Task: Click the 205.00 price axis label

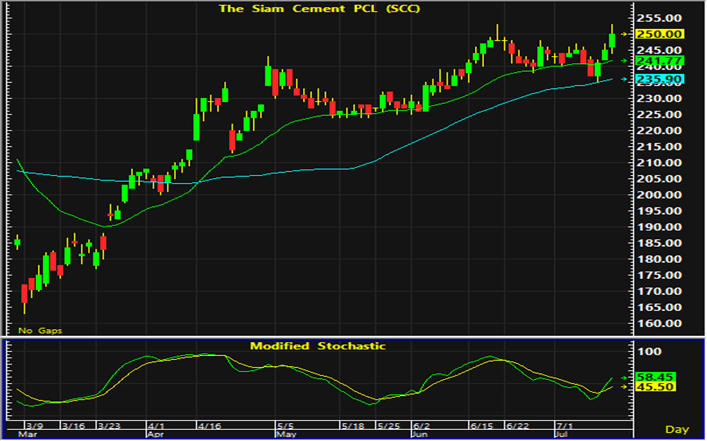Action: (x=659, y=179)
